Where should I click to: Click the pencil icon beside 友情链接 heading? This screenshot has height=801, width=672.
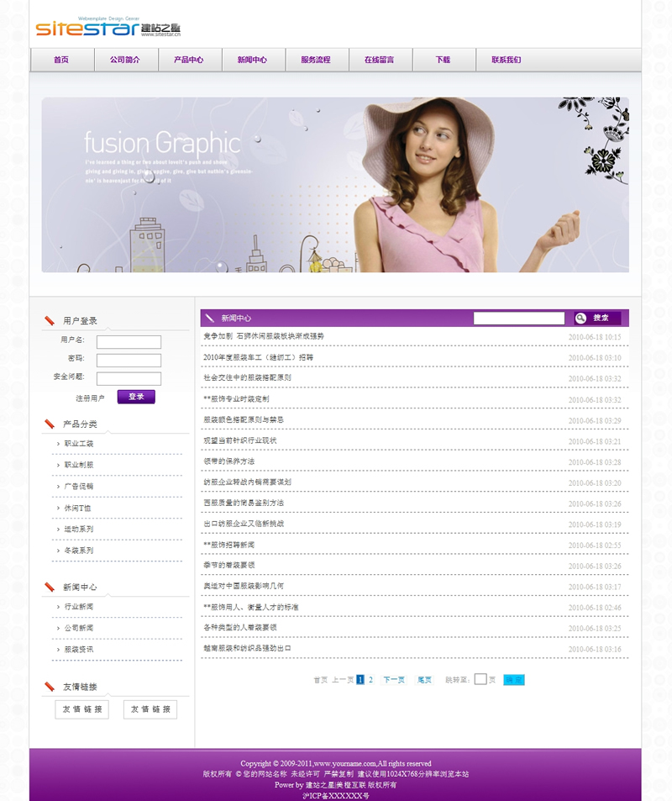coord(49,687)
